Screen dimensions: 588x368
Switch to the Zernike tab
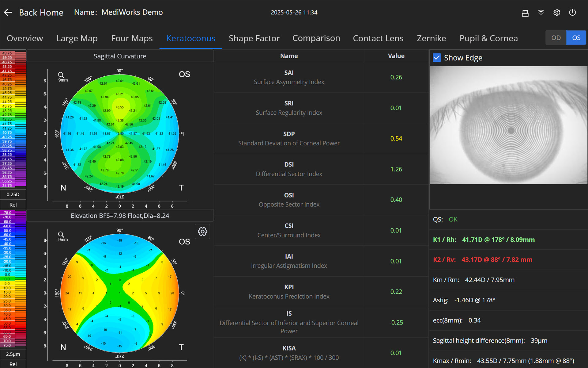pyautogui.click(x=431, y=38)
